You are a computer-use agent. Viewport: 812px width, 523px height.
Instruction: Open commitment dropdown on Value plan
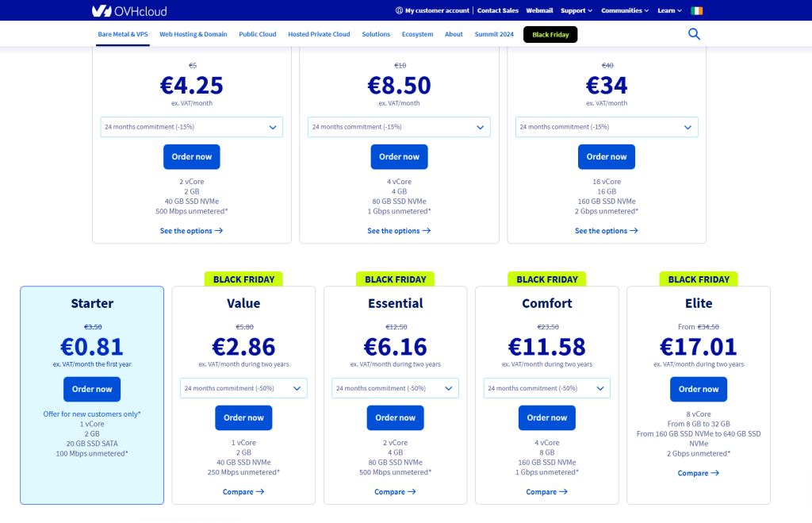point(243,388)
